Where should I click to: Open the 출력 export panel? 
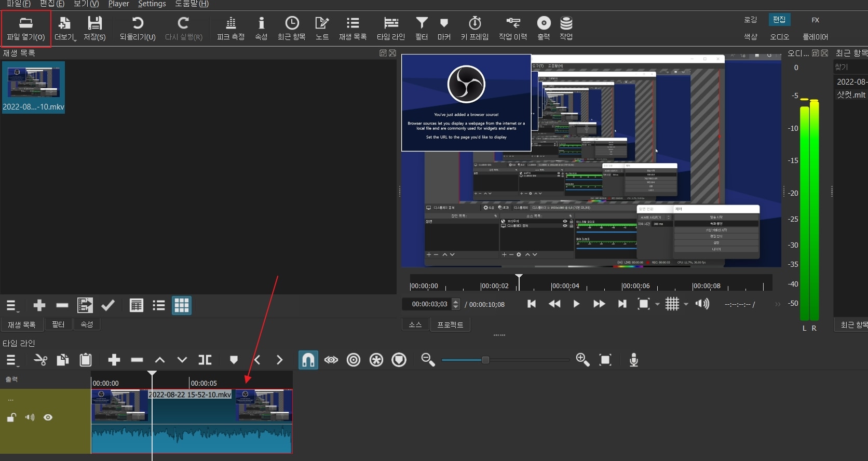coord(544,29)
